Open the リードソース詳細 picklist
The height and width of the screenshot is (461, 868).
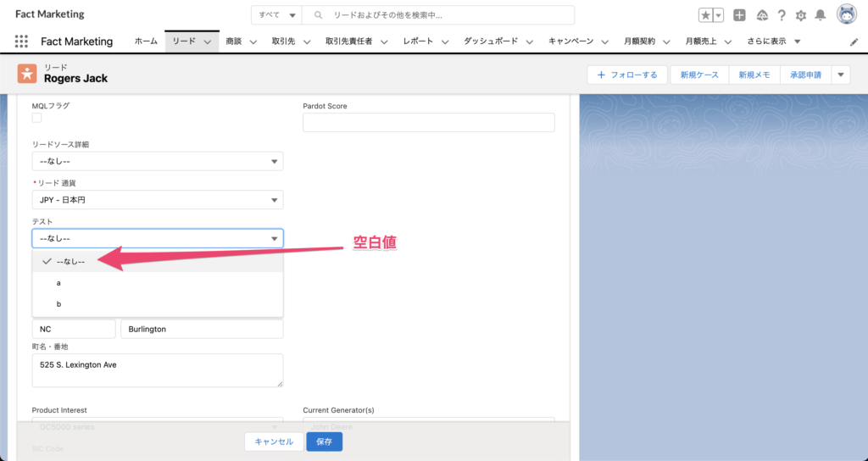click(158, 161)
